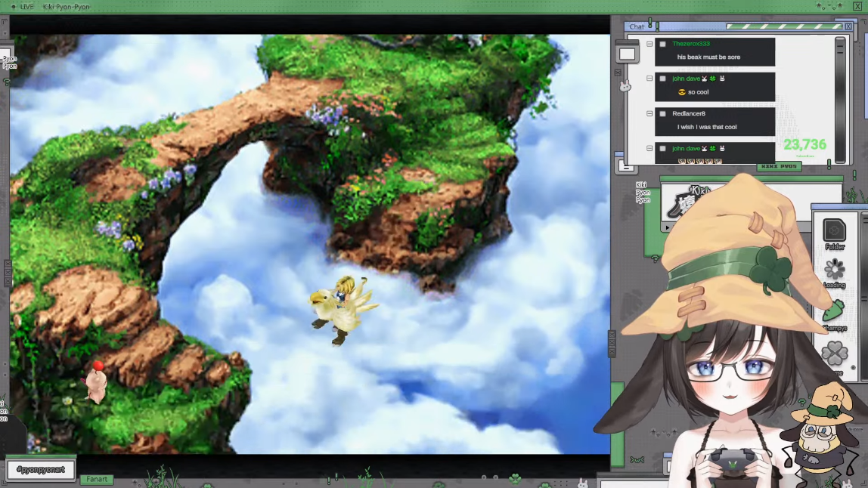Collapse john dave's so cool message
Screen dimensions: 868x488
click(x=649, y=79)
